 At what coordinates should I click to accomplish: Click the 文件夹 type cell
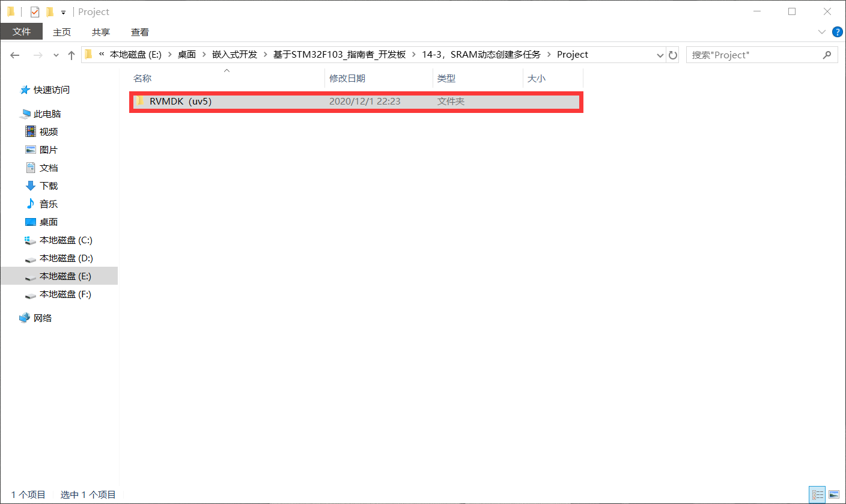[451, 102]
